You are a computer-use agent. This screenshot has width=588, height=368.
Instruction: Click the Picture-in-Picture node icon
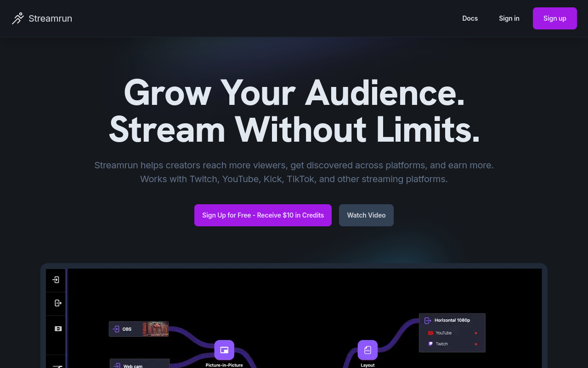224,350
